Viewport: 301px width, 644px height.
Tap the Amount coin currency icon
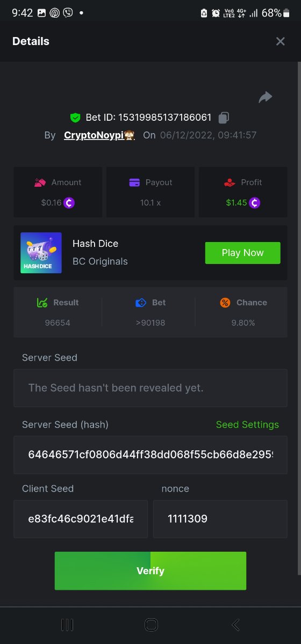(x=69, y=203)
